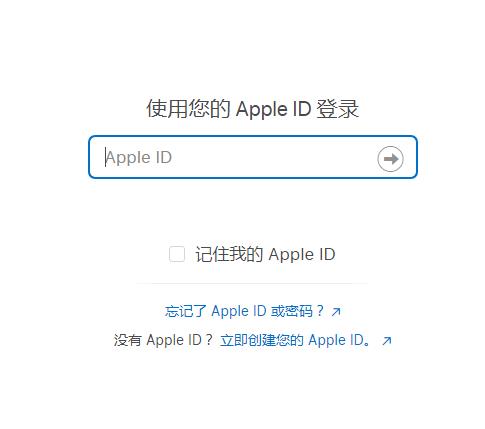Click the round arrow sign-in button
This screenshot has height=429, width=485.
click(x=390, y=159)
